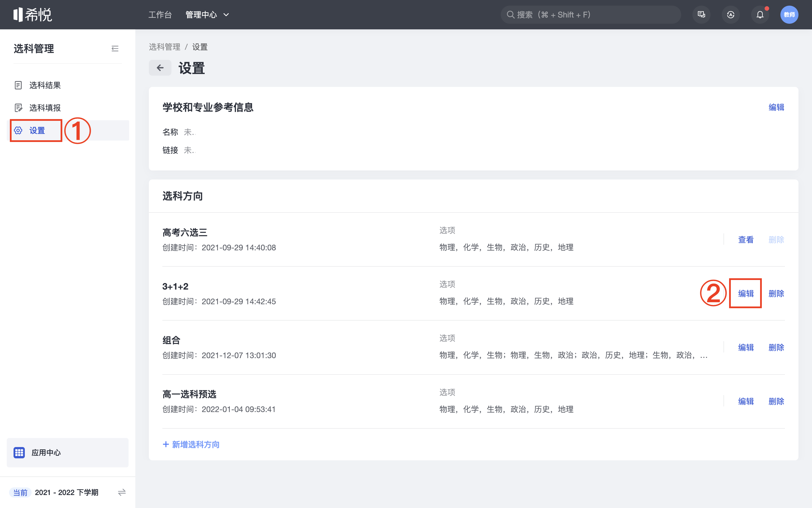Delete the 组合 direction

point(776,347)
